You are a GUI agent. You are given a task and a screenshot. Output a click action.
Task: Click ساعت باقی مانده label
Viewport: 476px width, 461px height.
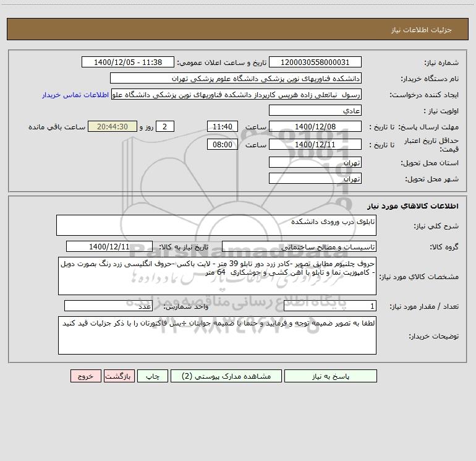(x=57, y=127)
